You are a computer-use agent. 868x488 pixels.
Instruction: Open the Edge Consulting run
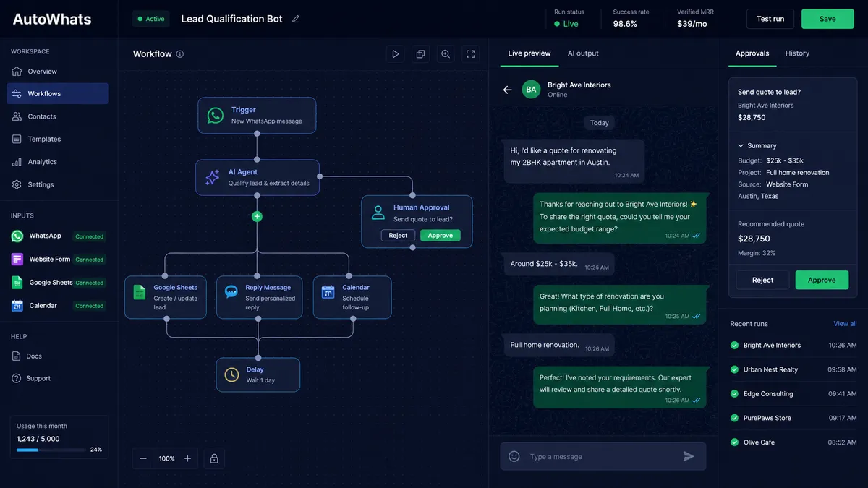[793, 394]
